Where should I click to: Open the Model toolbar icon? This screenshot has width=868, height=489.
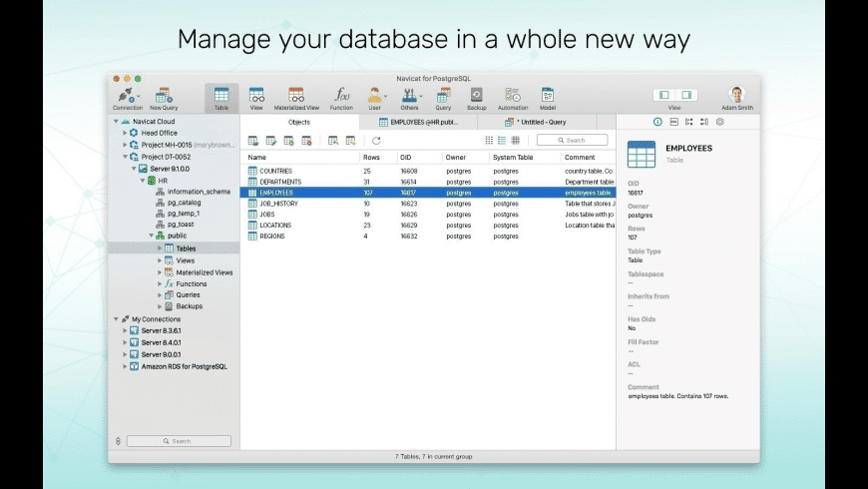click(548, 99)
